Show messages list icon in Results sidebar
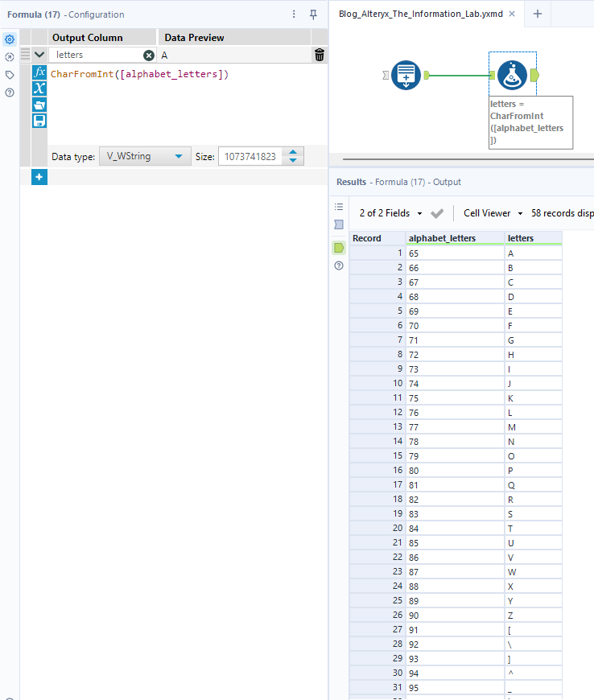The height and width of the screenshot is (700, 594). pyautogui.click(x=339, y=207)
